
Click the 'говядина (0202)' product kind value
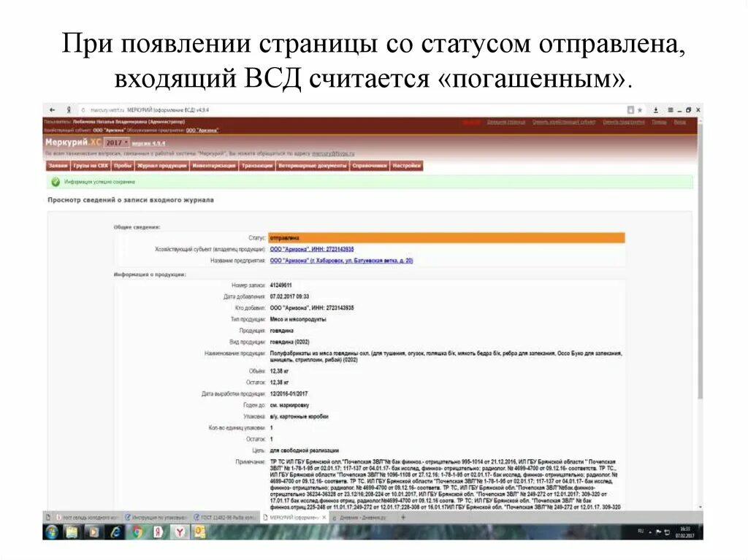289,342
